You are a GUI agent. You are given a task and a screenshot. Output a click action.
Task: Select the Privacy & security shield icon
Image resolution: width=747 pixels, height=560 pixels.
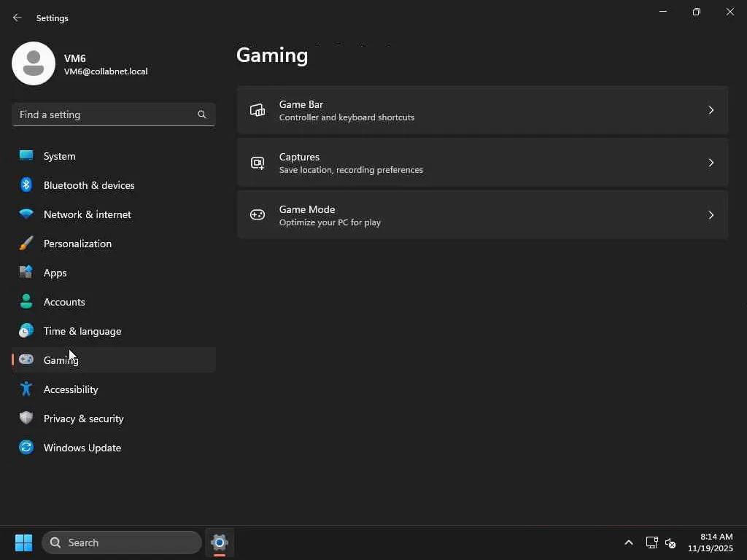click(x=26, y=419)
